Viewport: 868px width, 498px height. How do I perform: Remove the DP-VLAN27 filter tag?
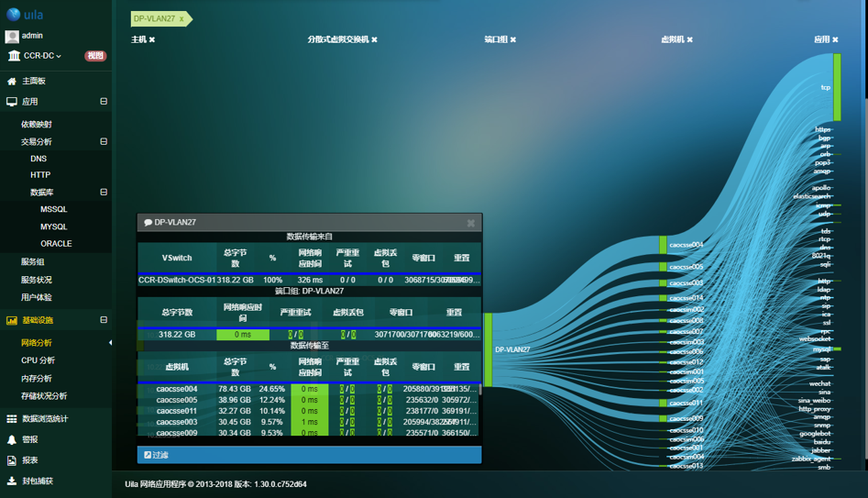(181, 18)
